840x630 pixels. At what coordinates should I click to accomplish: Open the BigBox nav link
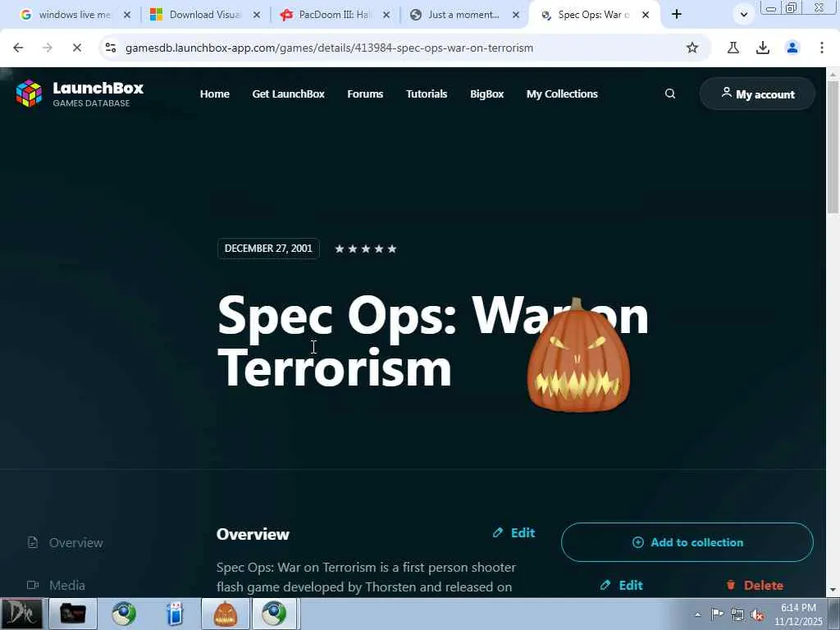(487, 94)
